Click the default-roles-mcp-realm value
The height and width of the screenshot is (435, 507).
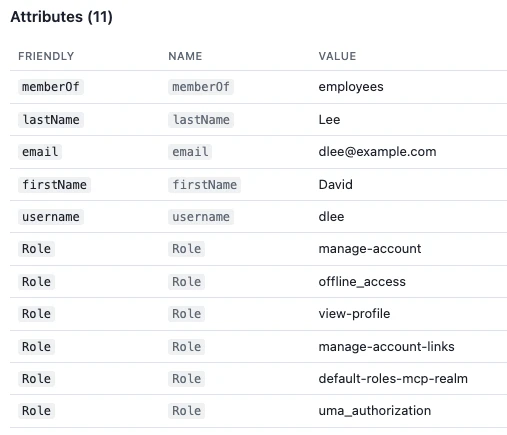[x=393, y=379]
